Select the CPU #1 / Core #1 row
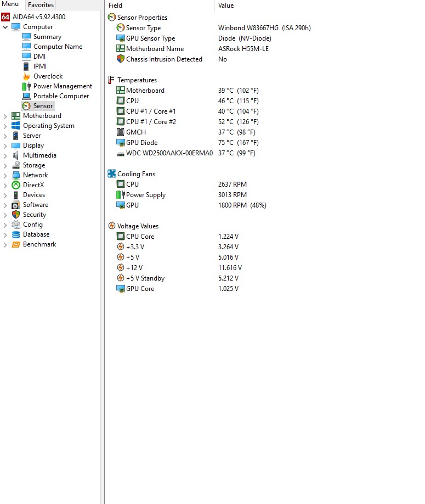Image resolution: width=425 pixels, height=504 pixels. click(188, 111)
